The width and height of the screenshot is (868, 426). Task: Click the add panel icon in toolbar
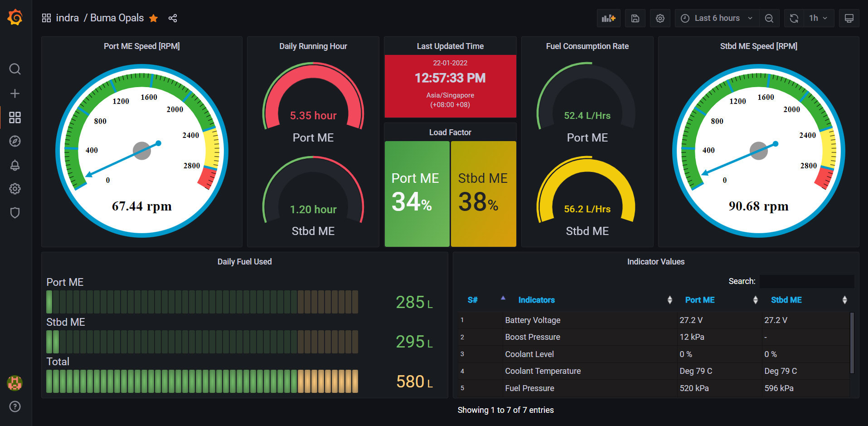608,18
